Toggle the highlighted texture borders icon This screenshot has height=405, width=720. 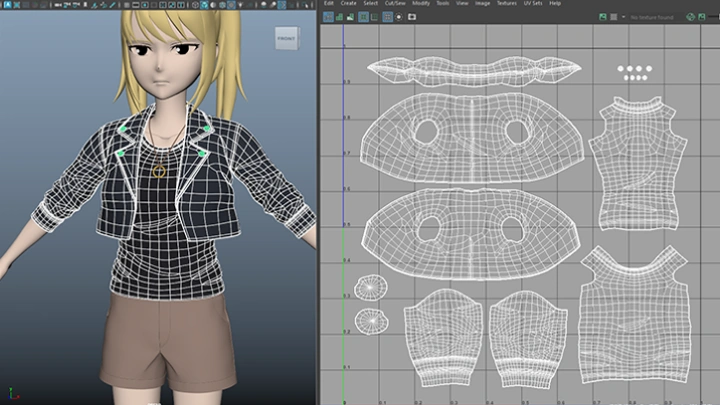[363, 17]
